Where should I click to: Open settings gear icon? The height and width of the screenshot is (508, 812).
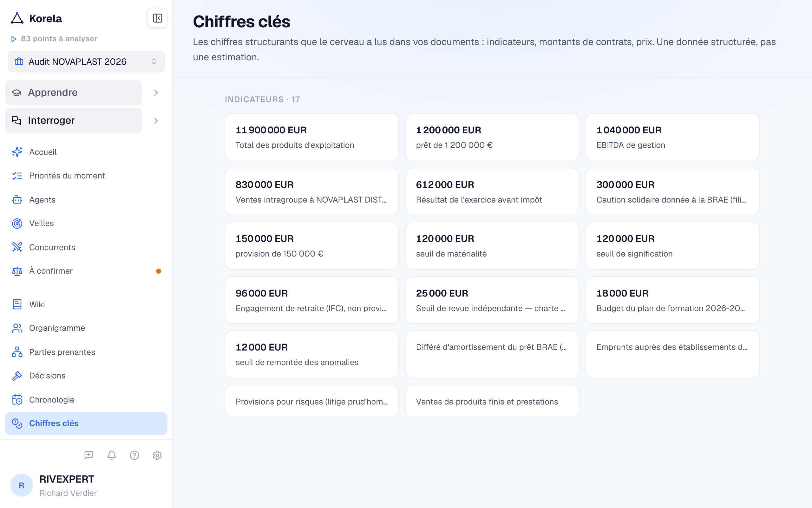pyautogui.click(x=157, y=455)
